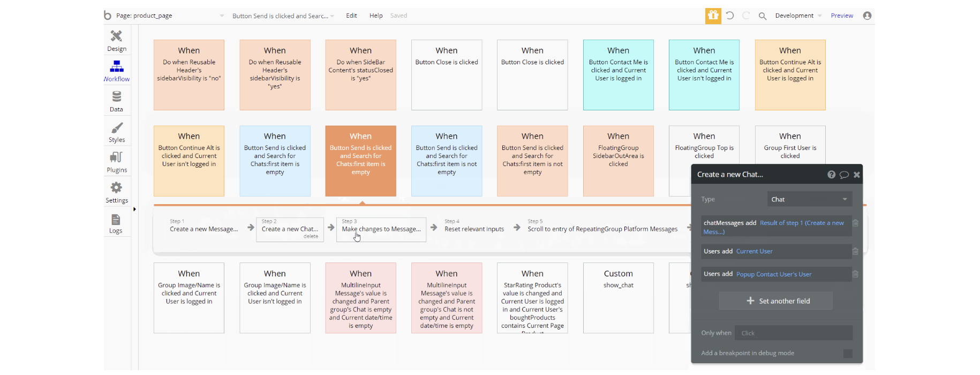Click the Only when condition field

point(793,333)
